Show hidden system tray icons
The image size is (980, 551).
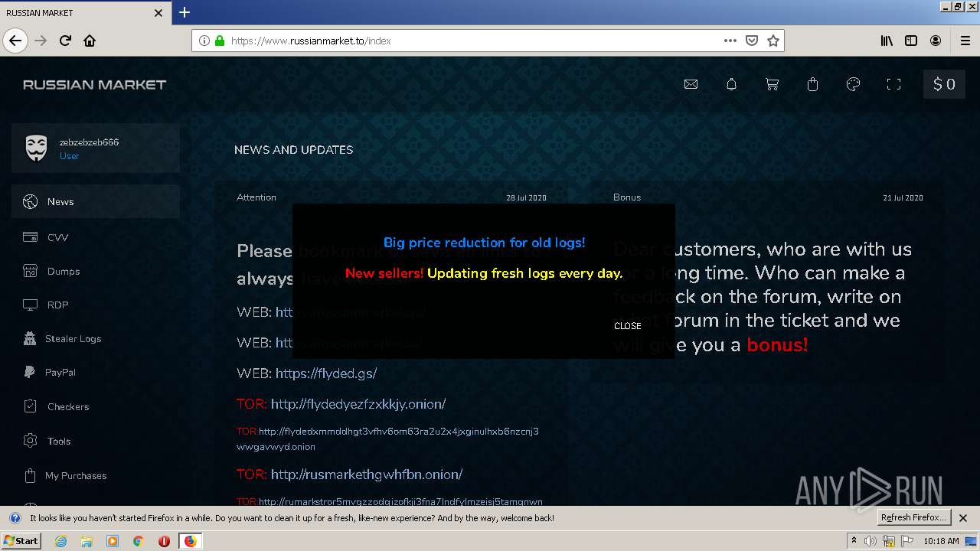click(854, 541)
